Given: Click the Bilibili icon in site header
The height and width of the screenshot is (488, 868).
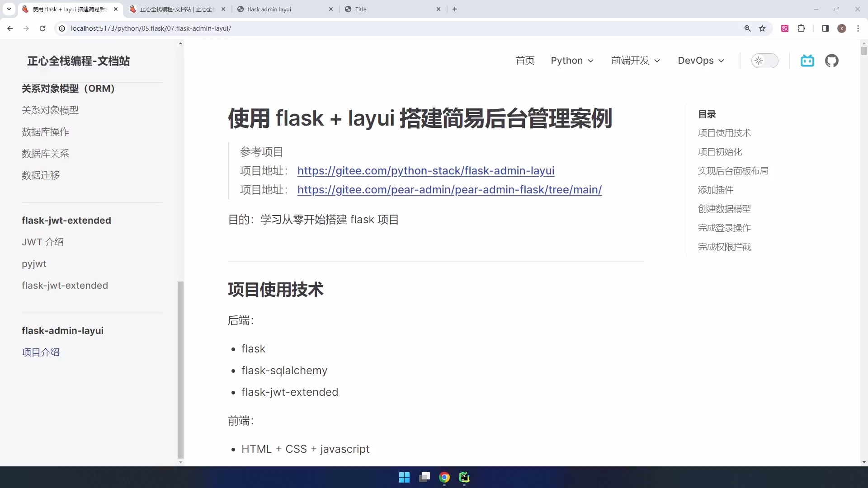Looking at the screenshot, I should [x=807, y=61].
